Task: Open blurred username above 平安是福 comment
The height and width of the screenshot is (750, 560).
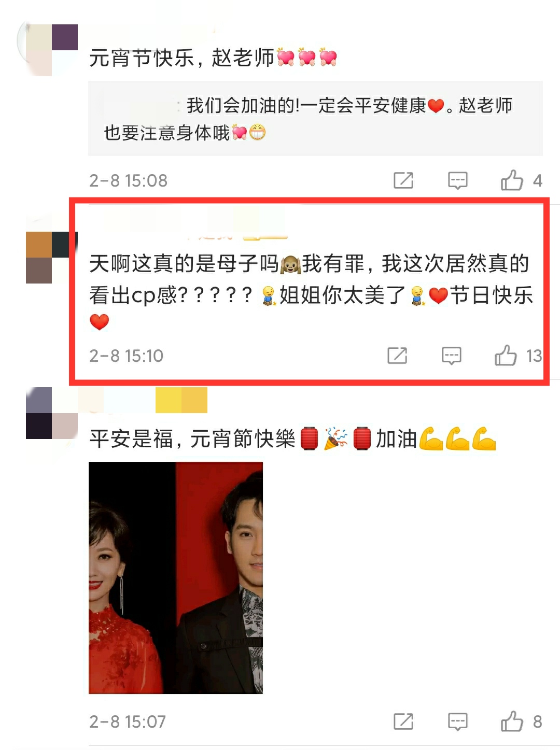Action: [143, 400]
